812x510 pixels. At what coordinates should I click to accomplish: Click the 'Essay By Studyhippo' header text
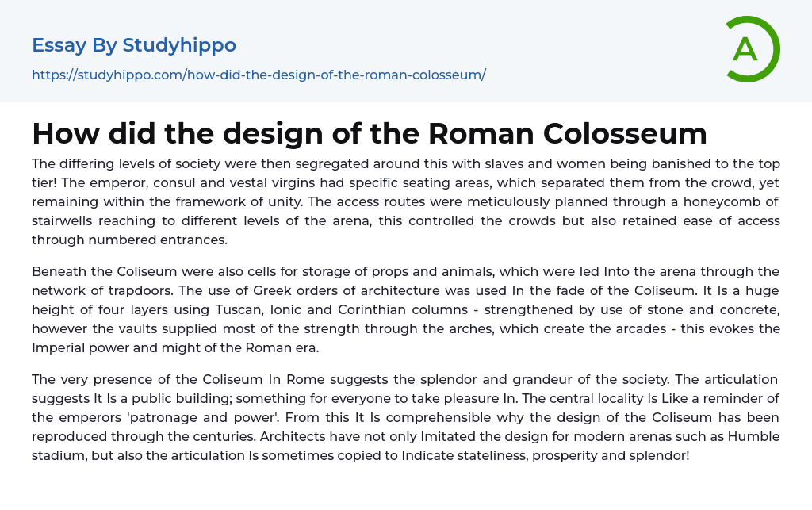(134, 45)
